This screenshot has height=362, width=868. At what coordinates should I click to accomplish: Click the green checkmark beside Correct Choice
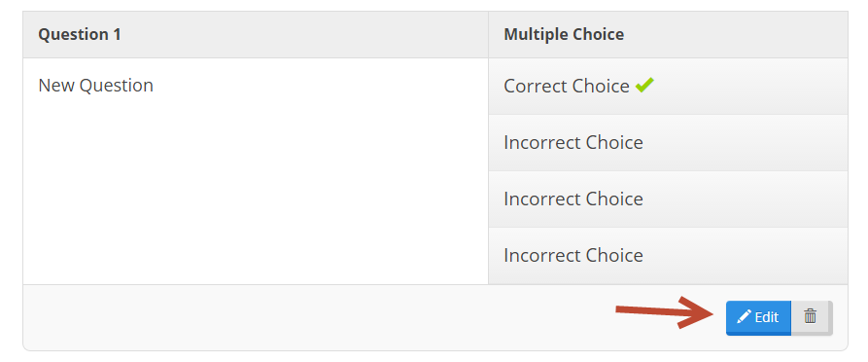[644, 85]
